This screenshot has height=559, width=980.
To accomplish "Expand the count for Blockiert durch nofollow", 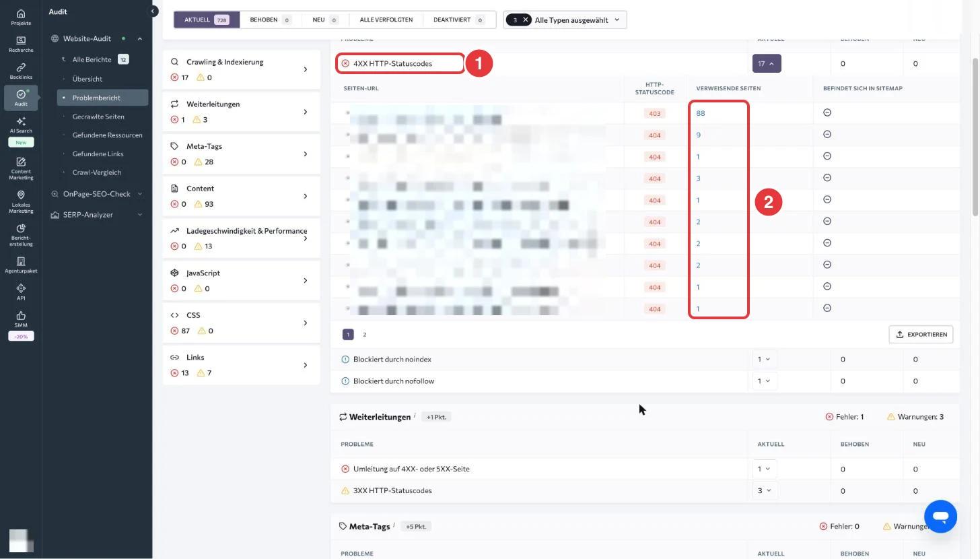I will click(763, 381).
